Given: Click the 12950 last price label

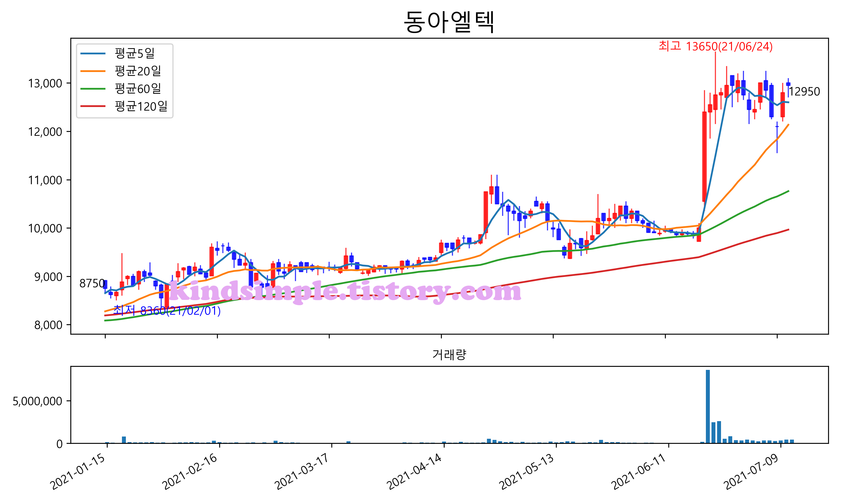Looking at the screenshot, I should pyautogui.click(x=804, y=92).
